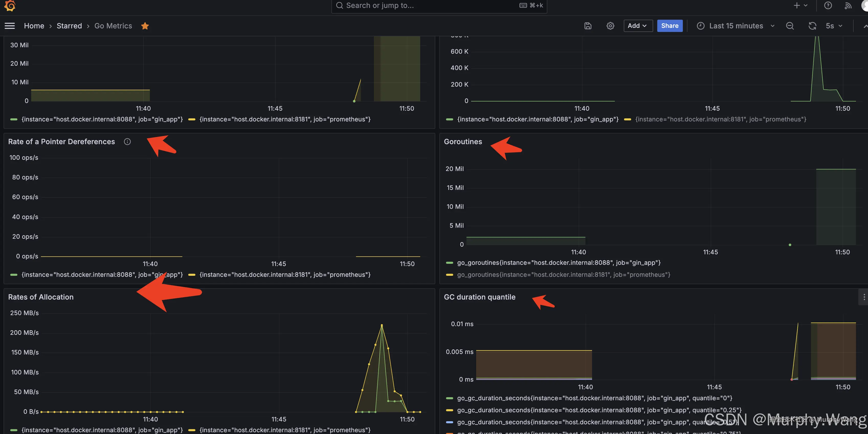
Task: Zoom out the time range
Action: [x=789, y=26]
